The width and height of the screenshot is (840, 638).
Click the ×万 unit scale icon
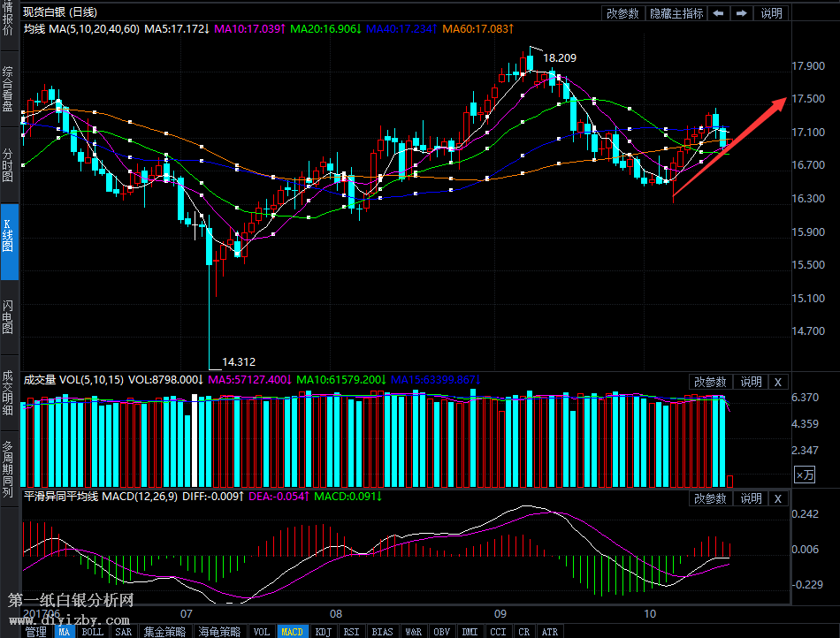[804, 475]
